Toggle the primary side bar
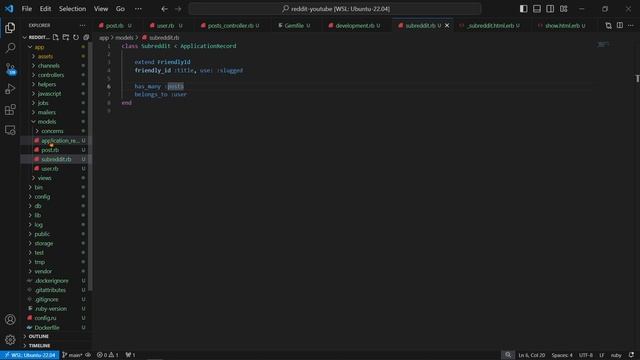The width and height of the screenshot is (640, 360). 523,9
